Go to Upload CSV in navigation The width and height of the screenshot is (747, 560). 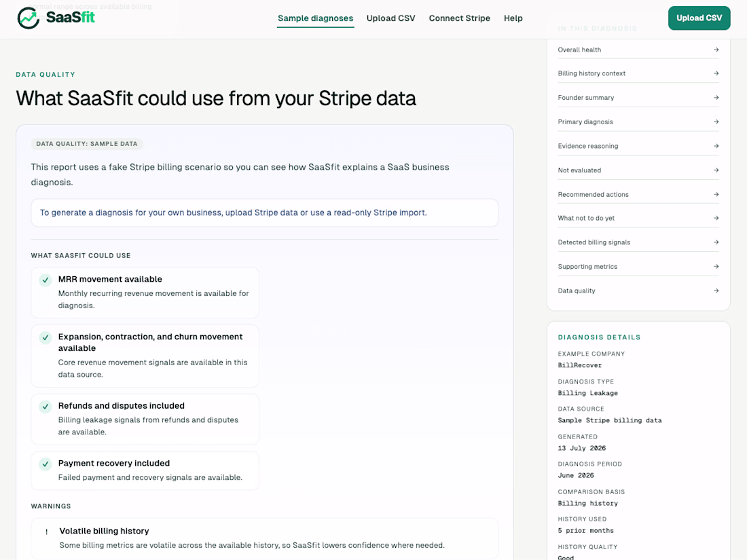(x=390, y=18)
